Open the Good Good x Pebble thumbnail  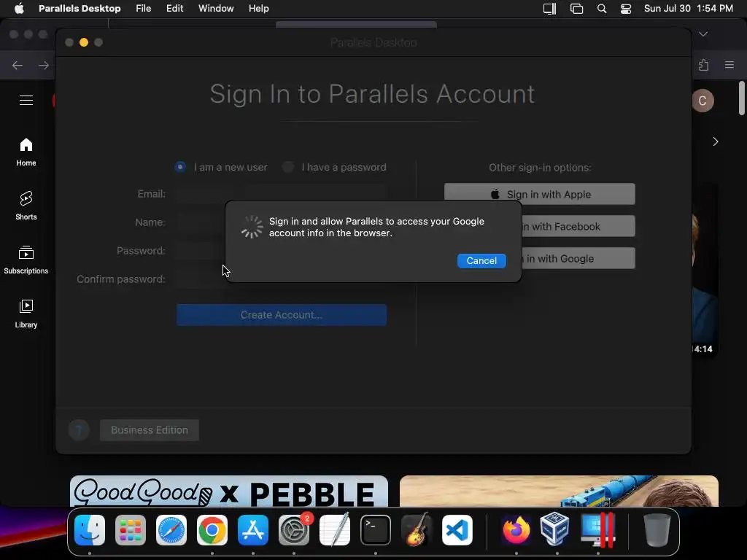[229, 491]
